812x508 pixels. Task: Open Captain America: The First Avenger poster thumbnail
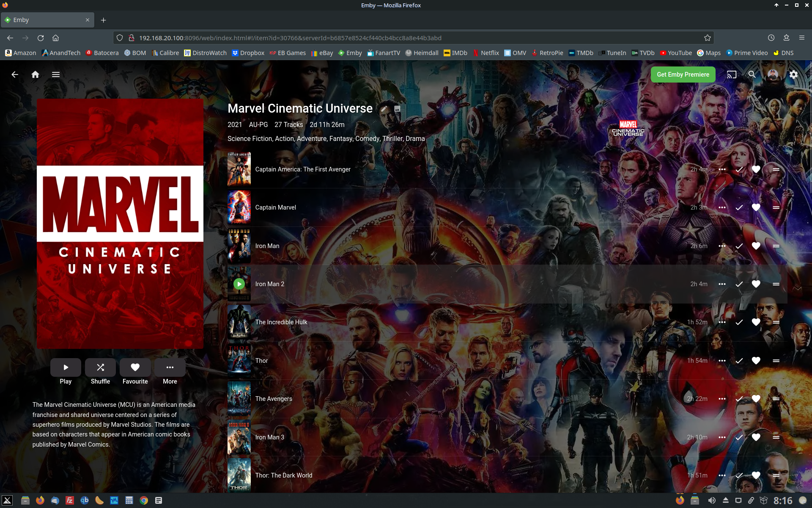tap(239, 169)
